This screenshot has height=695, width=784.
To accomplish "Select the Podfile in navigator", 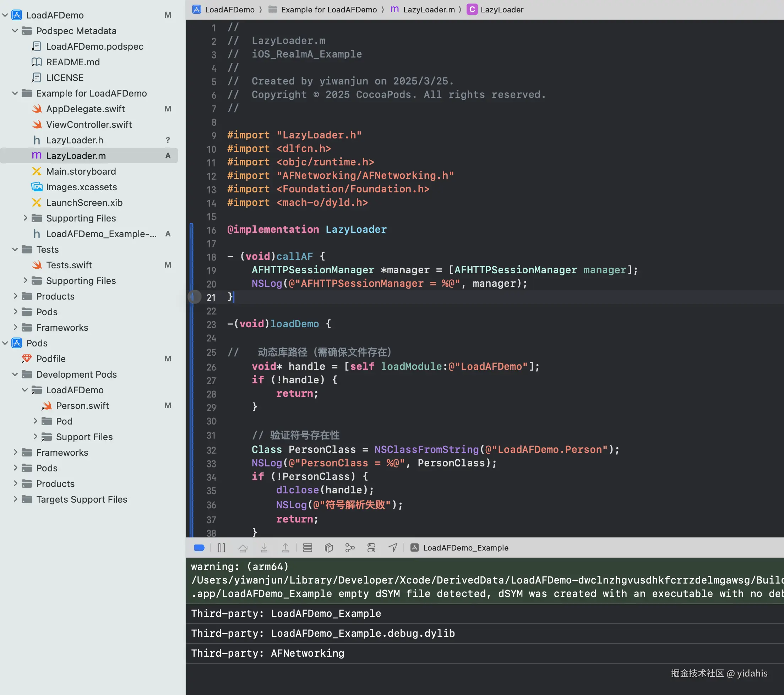I will pos(51,359).
